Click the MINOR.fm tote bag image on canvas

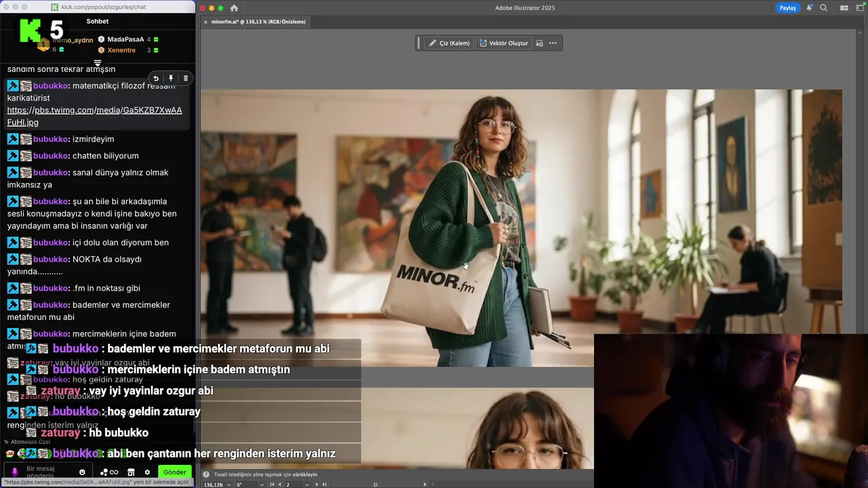[521, 228]
